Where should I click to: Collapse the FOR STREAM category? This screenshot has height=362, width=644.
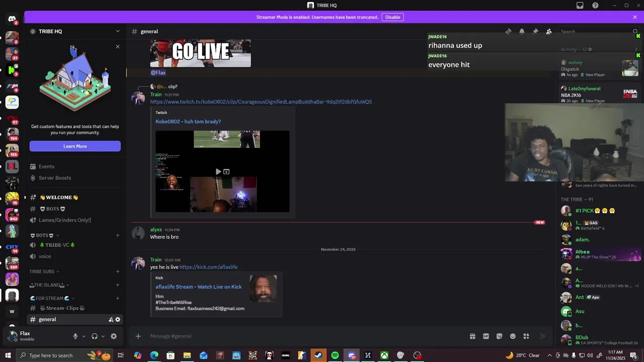tap(52, 298)
